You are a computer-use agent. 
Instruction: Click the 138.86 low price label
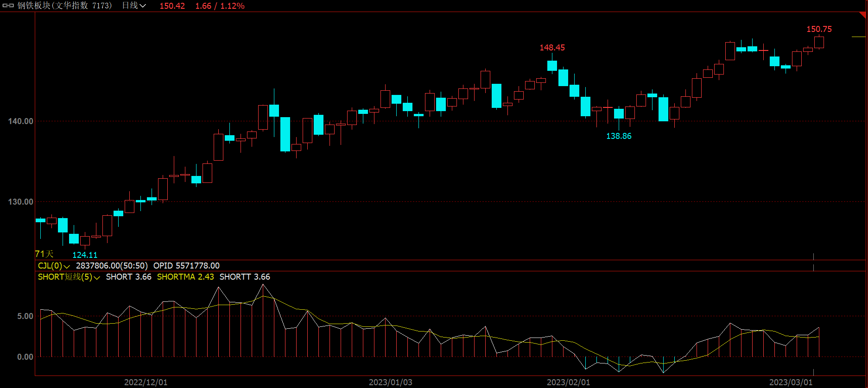tap(619, 136)
